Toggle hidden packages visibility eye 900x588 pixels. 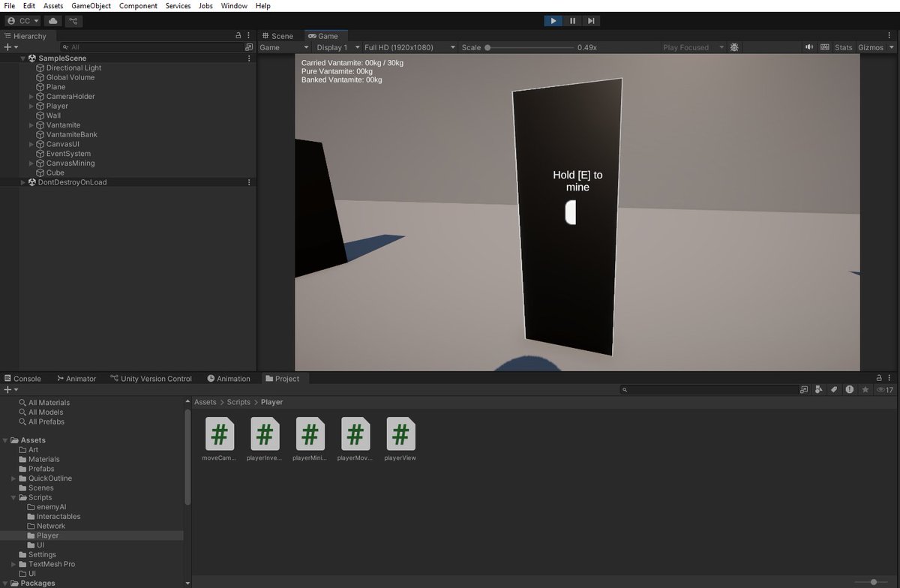coord(885,390)
